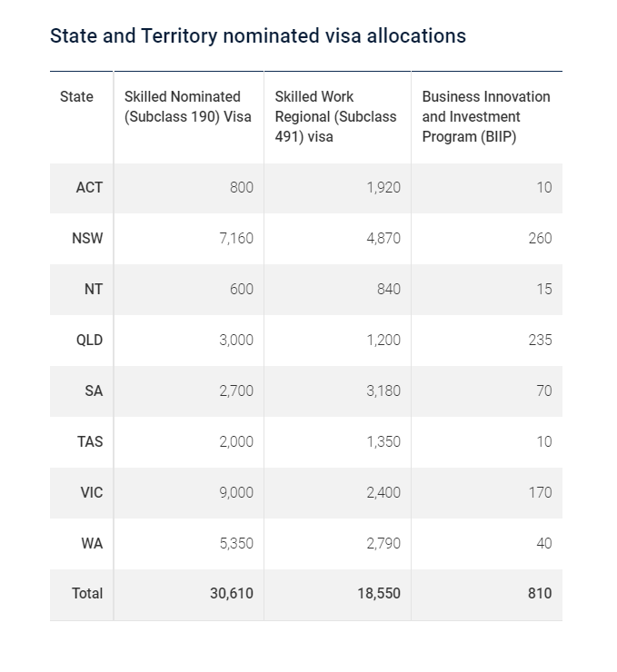617x672 pixels.
Task: Click the Skilled Work Regional 491 header
Action: (x=335, y=116)
